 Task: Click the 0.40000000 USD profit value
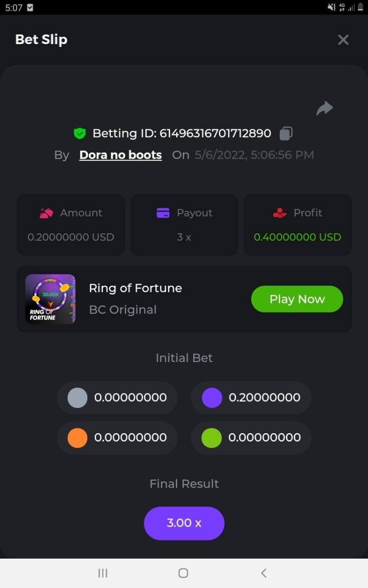pyautogui.click(x=297, y=237)
